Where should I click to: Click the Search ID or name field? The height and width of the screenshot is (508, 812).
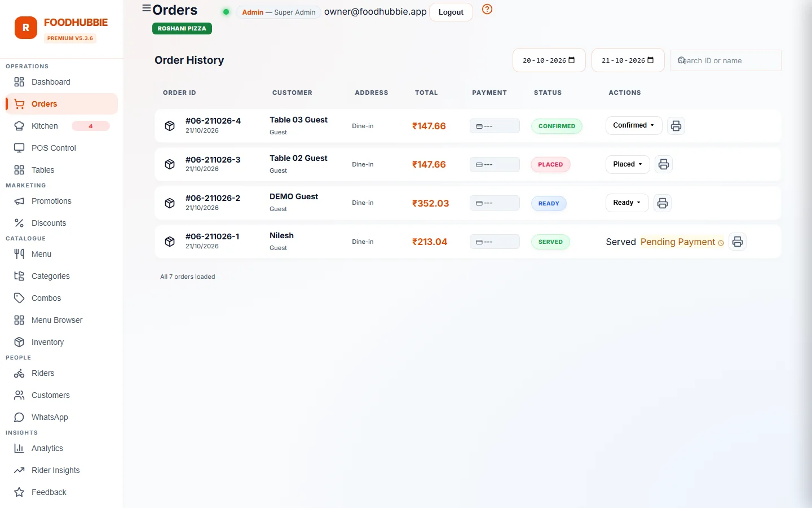726,60
